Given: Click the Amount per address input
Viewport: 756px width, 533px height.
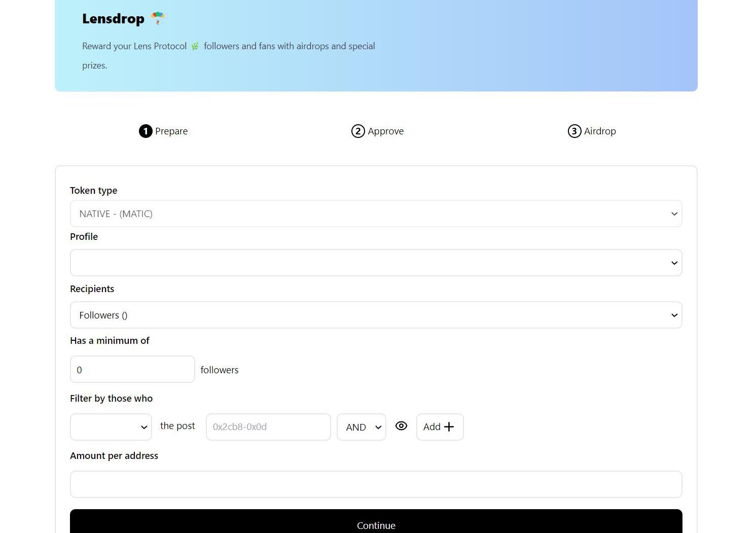Looking at the screenshot, I should tap(376, 484).
